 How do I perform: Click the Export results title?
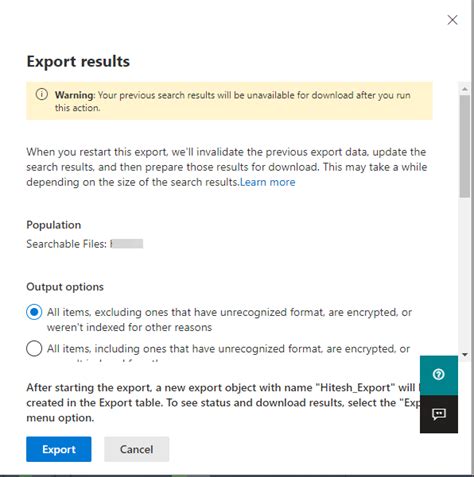(78, 61)
